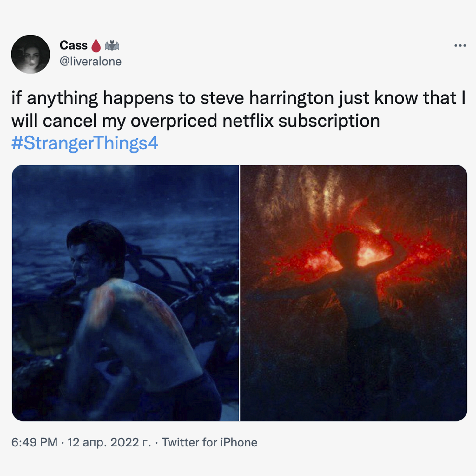Click the phrase if anything happens
The image size is (476, 476).
93,98
